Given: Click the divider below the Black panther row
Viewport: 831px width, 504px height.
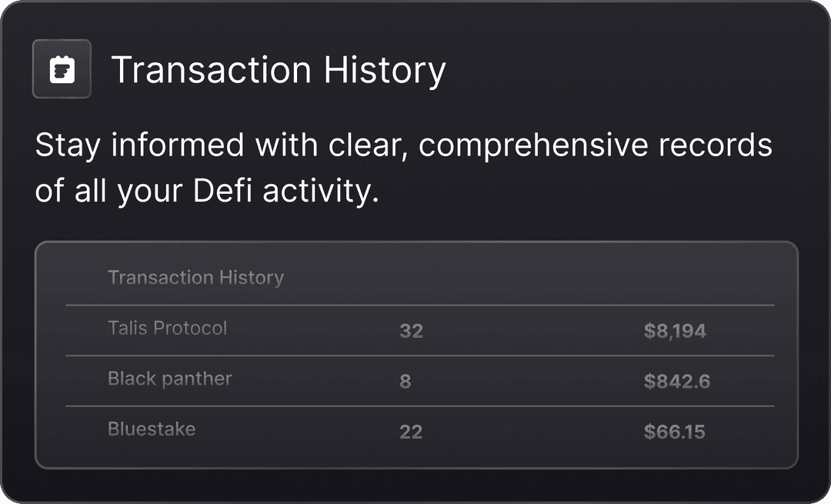Looking at the screenshot, I should pyautogui.click(x=419, y=406).
